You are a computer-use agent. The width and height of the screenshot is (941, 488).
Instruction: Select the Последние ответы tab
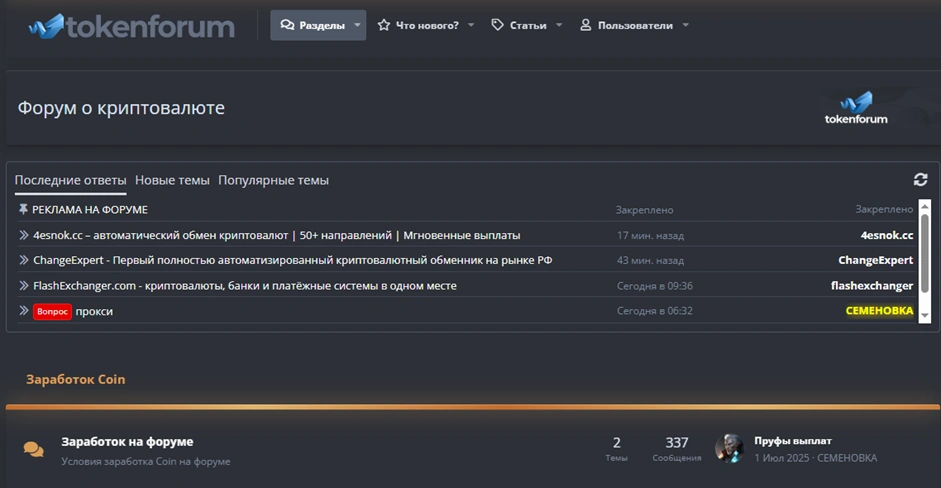(70, 181)
